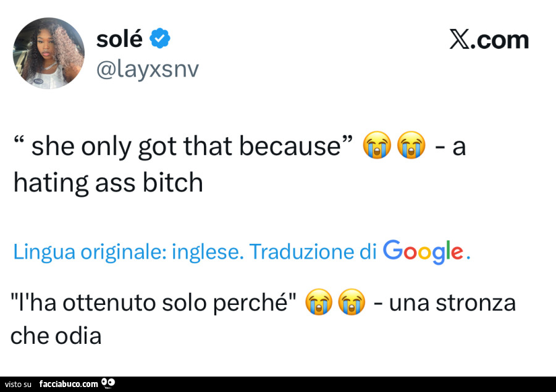Click the first crying emoji in the English tweet
Viewport: 556px width, 392px height.
pos(377,146)
